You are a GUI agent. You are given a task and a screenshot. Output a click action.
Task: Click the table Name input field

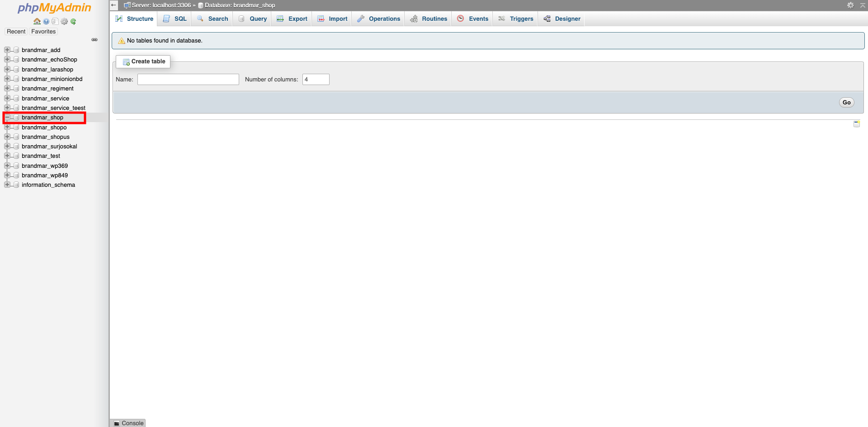188,80
